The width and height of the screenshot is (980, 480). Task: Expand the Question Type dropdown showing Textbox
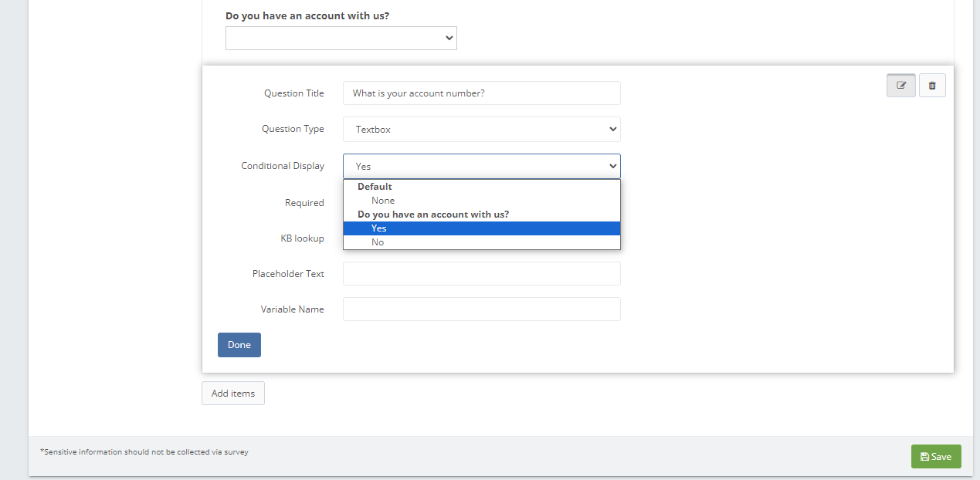click(481, 130)
